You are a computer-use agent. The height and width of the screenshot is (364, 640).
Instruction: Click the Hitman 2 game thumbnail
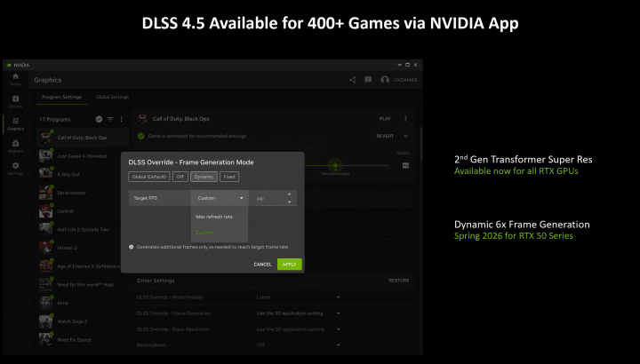click(45, 248)
